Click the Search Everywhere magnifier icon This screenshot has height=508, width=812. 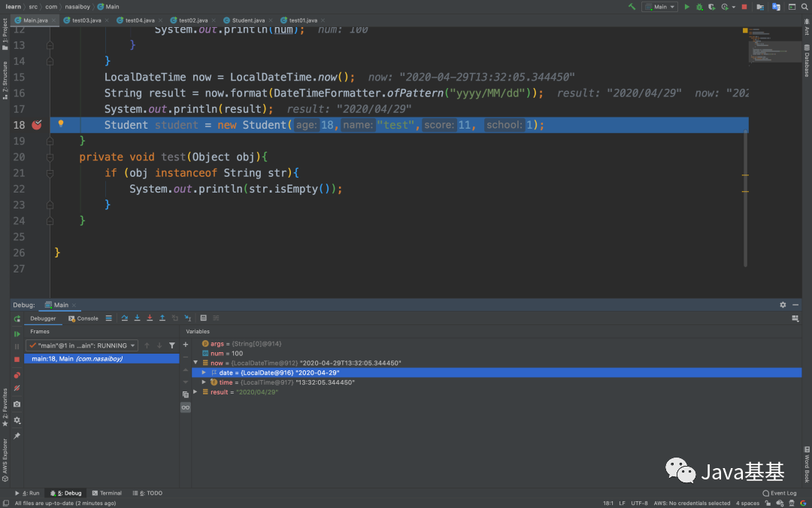tap(806, 7)
